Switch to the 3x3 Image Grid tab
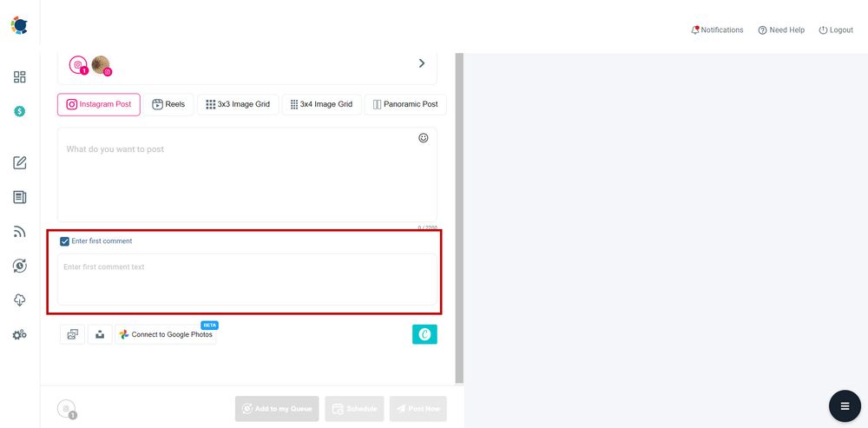Viewport: 868px width, 428px height. click(x=237, y=104)
